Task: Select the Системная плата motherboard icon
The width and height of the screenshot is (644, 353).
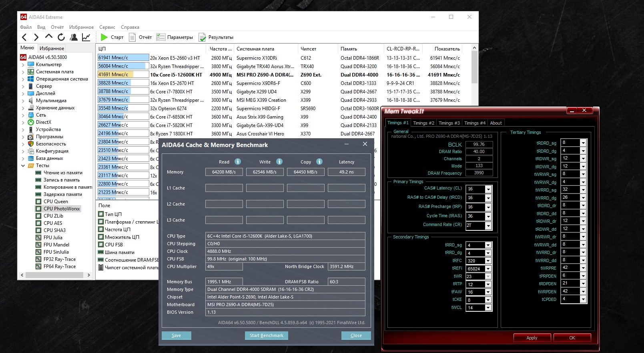Action: point(31,72)
